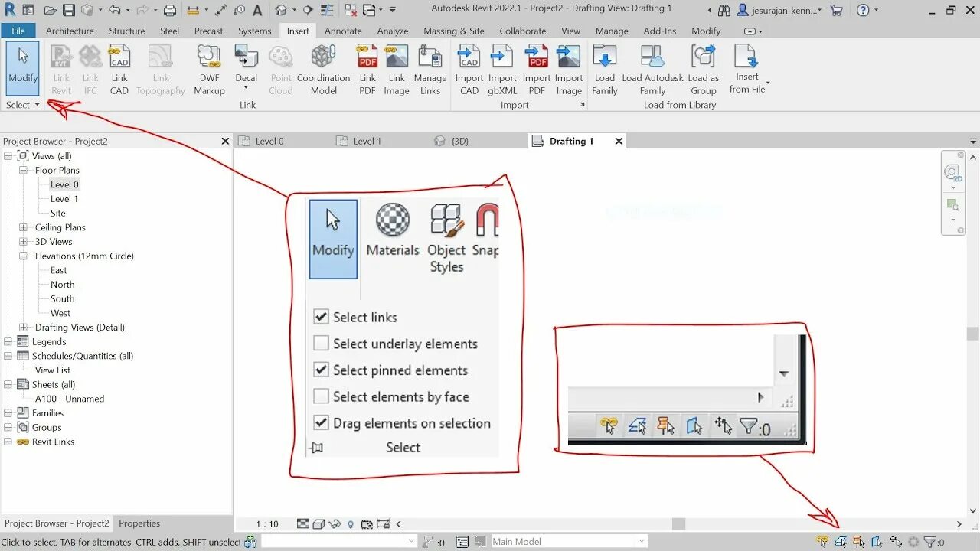The image size is (980, 551).
Task: Toggle Select Links icon in status bar
Action: (823, 542)
